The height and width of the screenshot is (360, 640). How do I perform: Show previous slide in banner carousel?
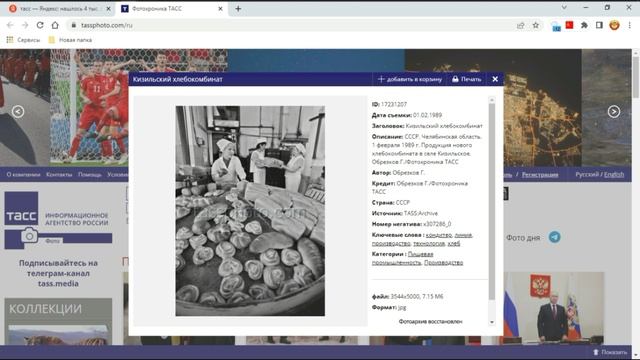18,111
